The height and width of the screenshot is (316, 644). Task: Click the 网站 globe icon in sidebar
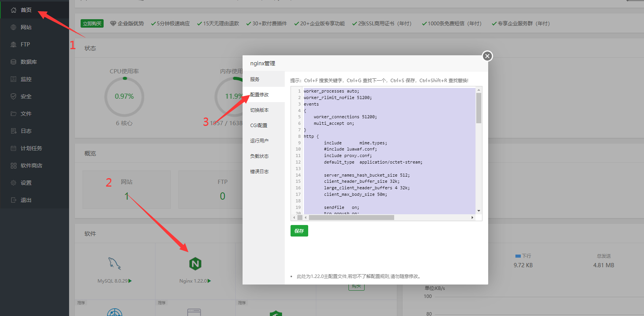click(13, 27)
